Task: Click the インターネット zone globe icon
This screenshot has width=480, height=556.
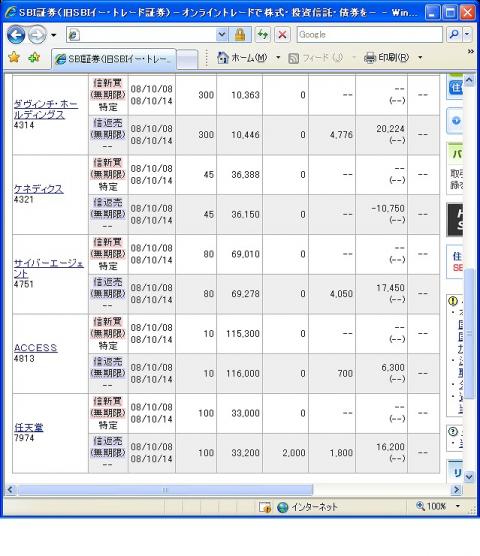Action: coord(283,507)
